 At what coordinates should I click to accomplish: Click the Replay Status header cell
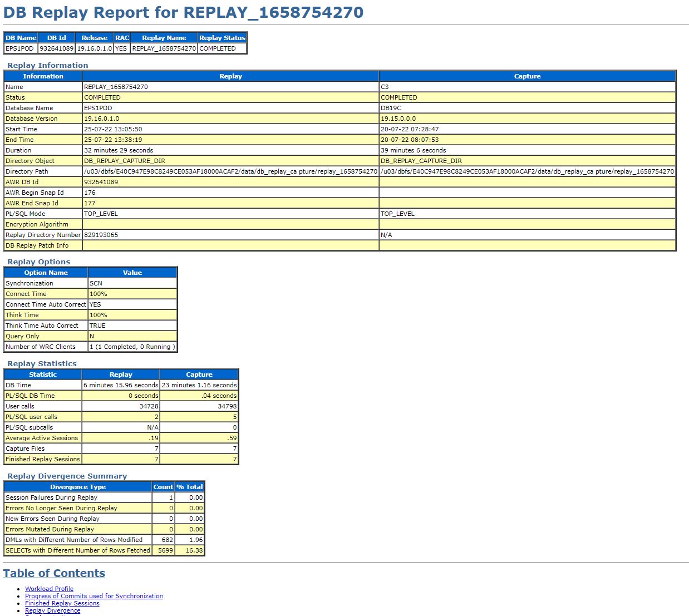[x=222, y=37]
